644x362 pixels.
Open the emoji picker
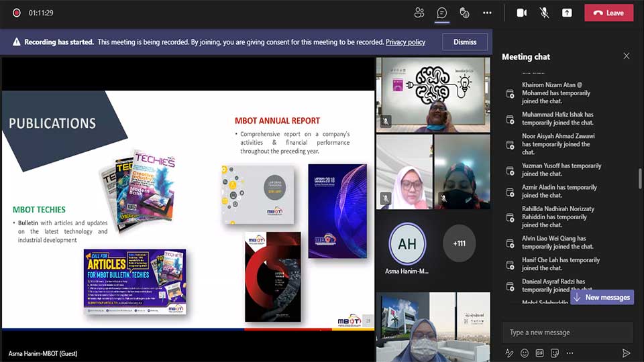(525, 353)
